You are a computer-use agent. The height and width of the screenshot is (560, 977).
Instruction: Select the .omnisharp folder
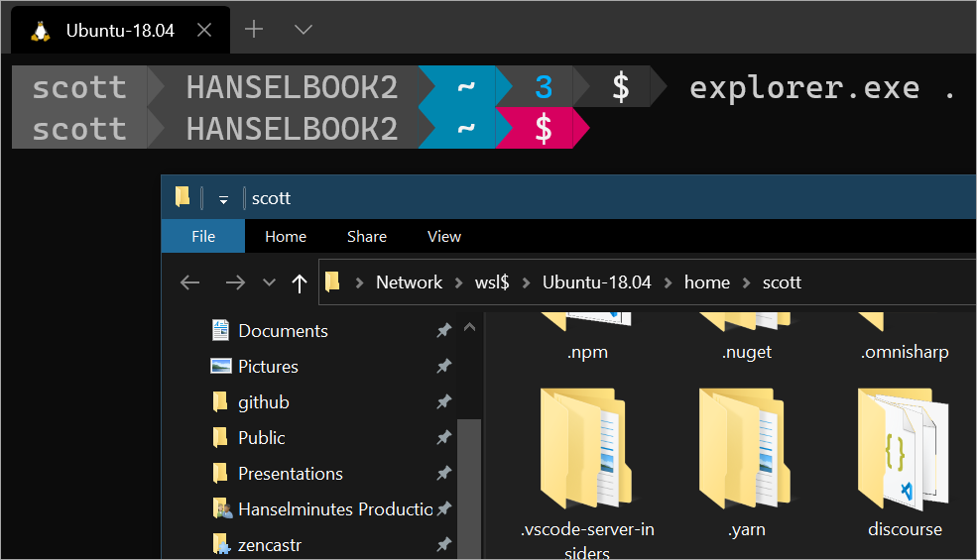(x=905, y=337)
